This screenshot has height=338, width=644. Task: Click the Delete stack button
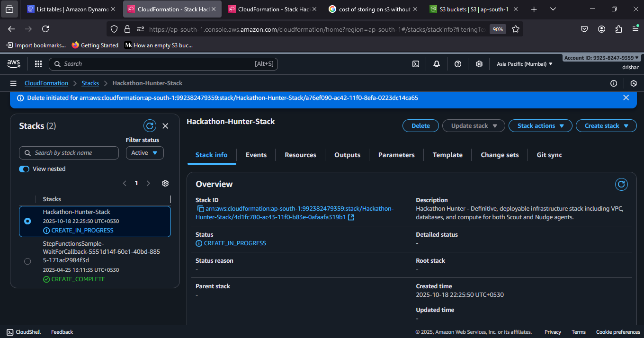tap(420, 125)
